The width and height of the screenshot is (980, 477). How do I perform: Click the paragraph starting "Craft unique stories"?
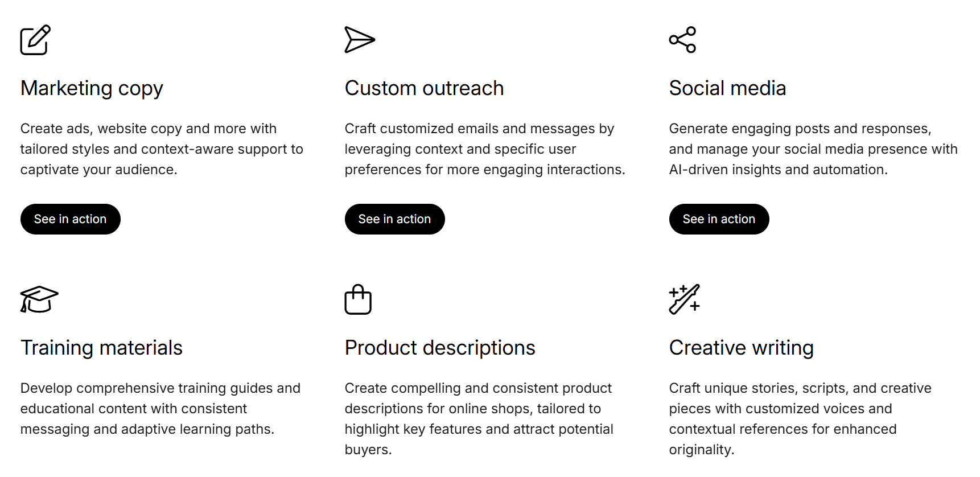pyautogui.click(x=800, y=419)
